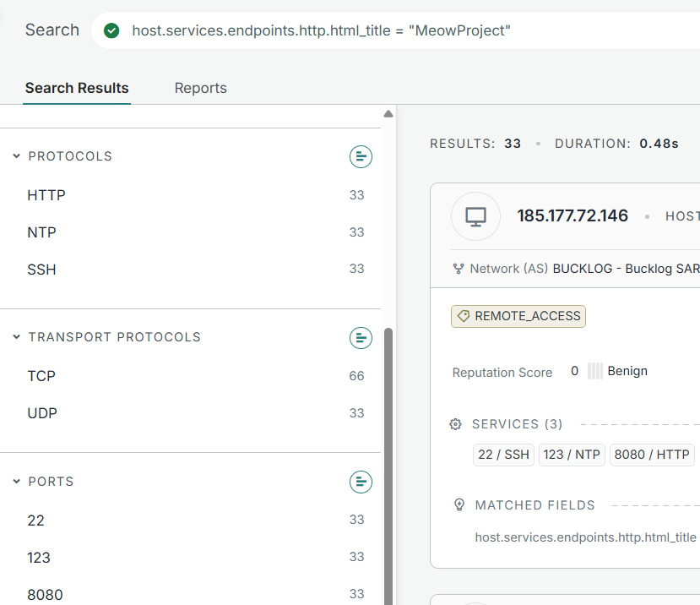Click the TCP count value 66
700x605 pixels.
(x=356, y=376)
